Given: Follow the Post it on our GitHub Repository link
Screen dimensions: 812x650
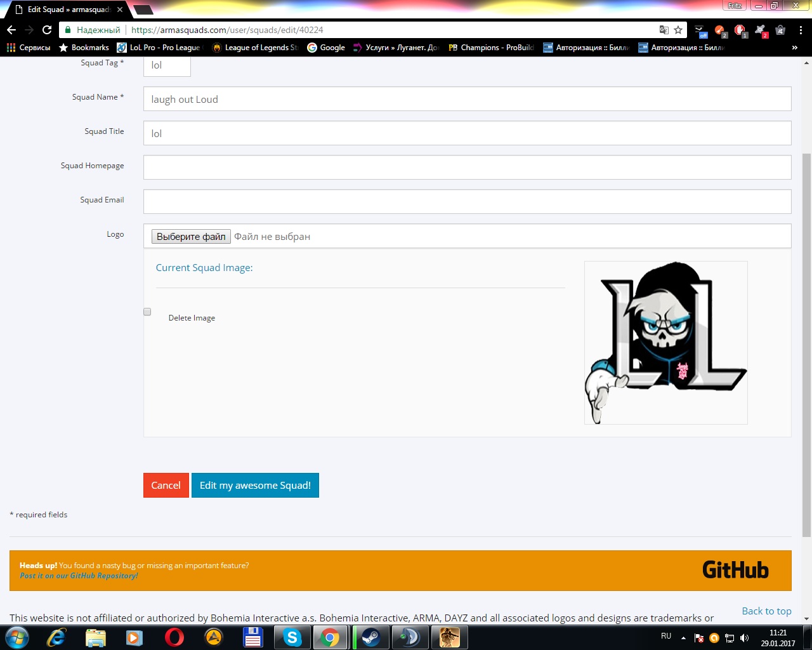Looking at the screenshot, I should click(x=79, y=576).
